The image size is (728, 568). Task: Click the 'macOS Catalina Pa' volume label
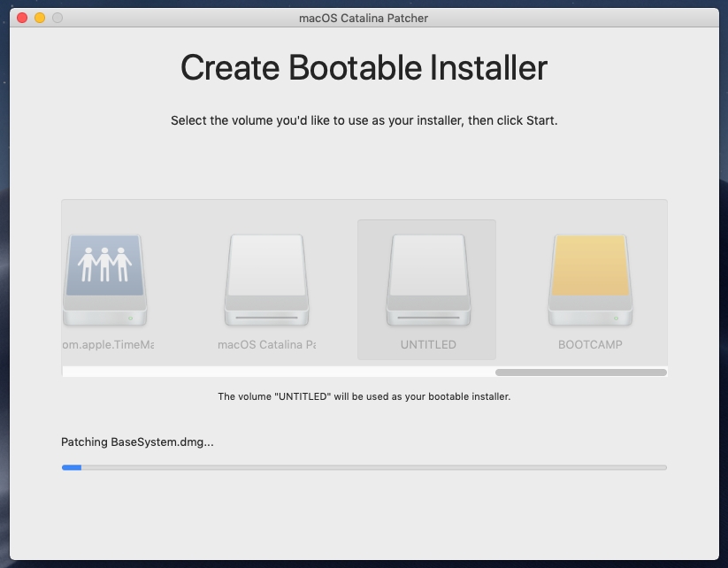tap(266, 345)
